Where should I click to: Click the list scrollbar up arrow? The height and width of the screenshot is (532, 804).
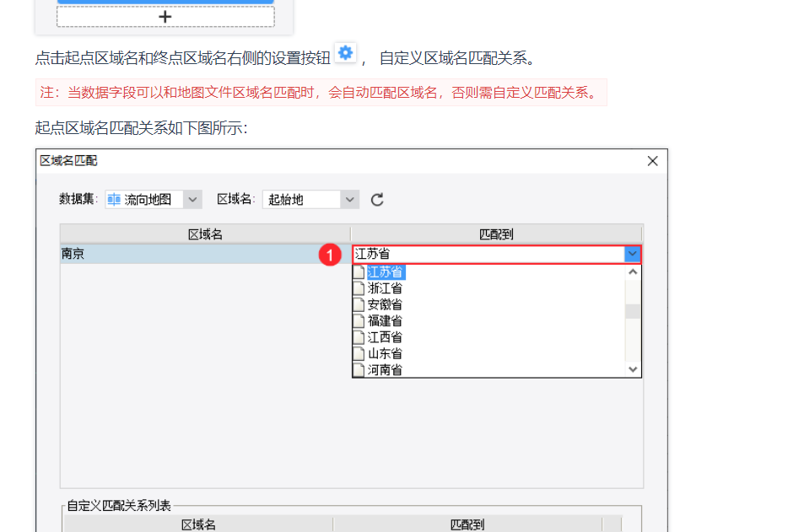[633, 271]
